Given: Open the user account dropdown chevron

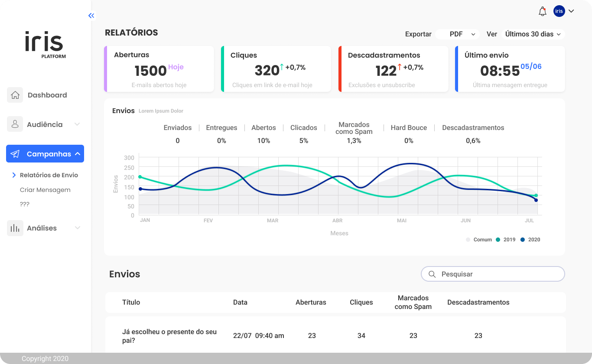Looking at the screenshot, I should coord(571,11).
